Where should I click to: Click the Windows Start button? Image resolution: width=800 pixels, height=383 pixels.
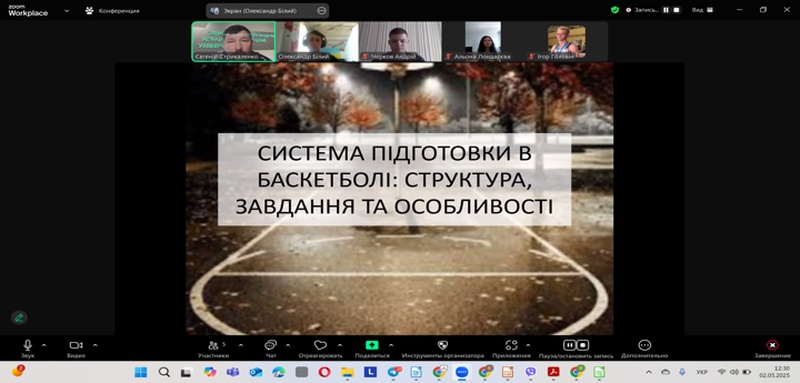coord(141,372)
